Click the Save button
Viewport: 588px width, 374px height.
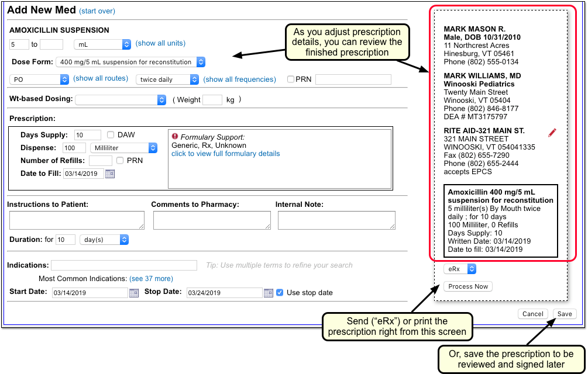(x=565, y=314)
